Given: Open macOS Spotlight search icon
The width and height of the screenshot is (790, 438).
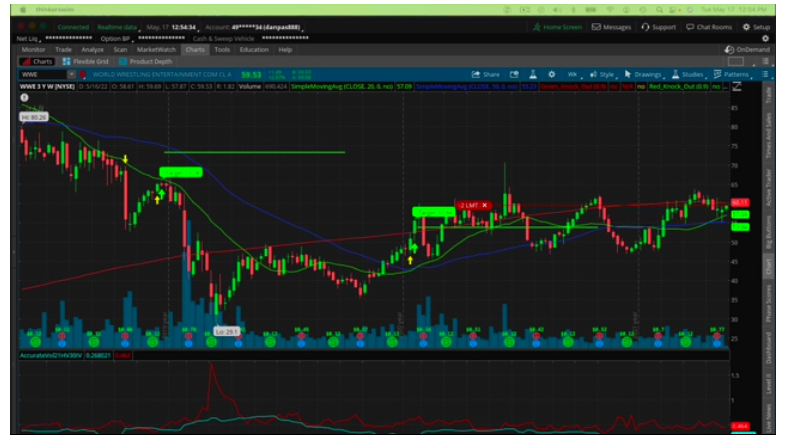Looking at the screenshot, I should (659, 10).
